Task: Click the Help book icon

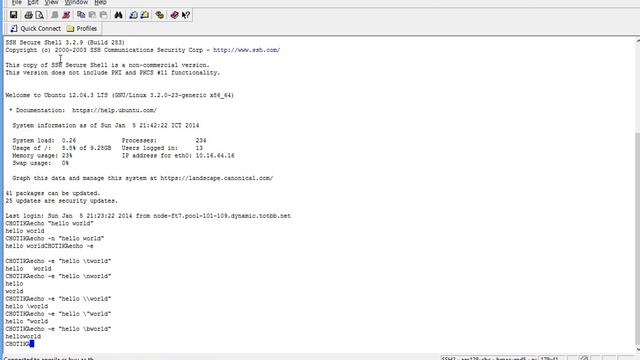Action: pos(174,15)
